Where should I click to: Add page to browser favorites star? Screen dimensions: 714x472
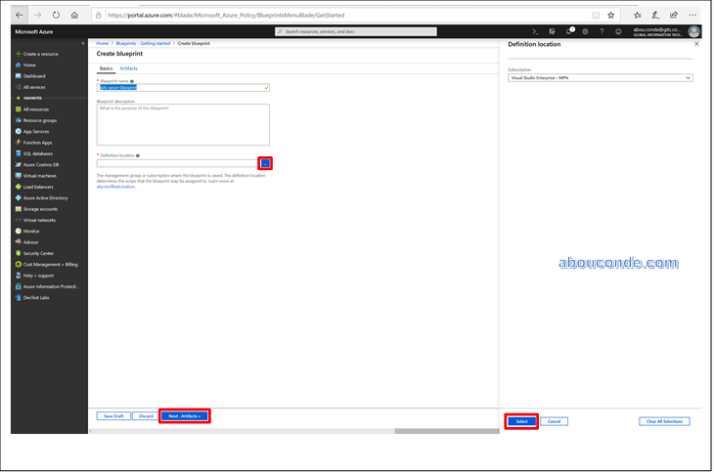(611, 15)
